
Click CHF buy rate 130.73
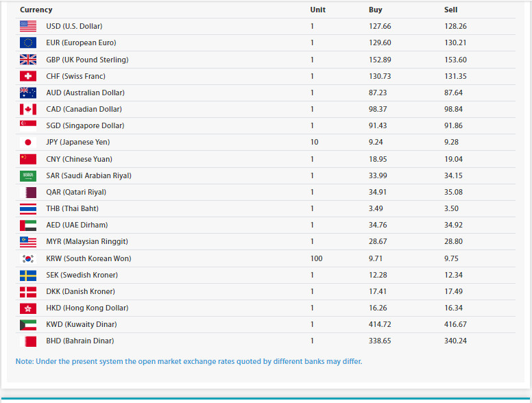coord(380,76)
